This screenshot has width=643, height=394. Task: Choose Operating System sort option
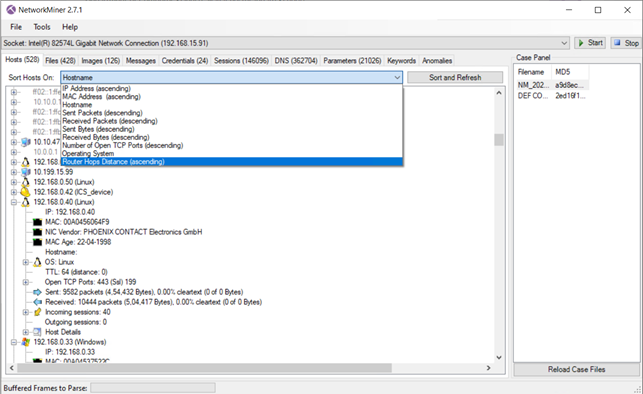[x=232, y=153]
